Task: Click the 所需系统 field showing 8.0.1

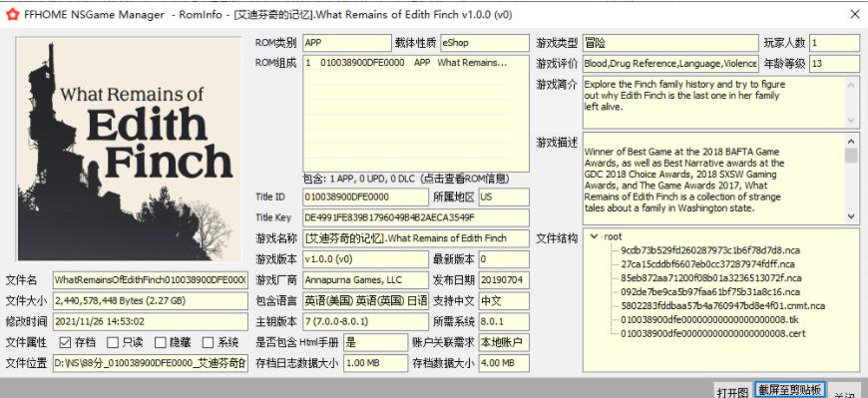Action: (504, 321)
